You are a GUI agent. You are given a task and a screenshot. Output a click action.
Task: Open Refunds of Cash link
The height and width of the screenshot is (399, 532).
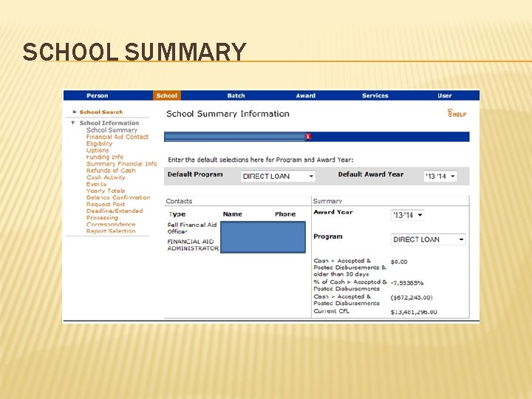click(111, 171)
